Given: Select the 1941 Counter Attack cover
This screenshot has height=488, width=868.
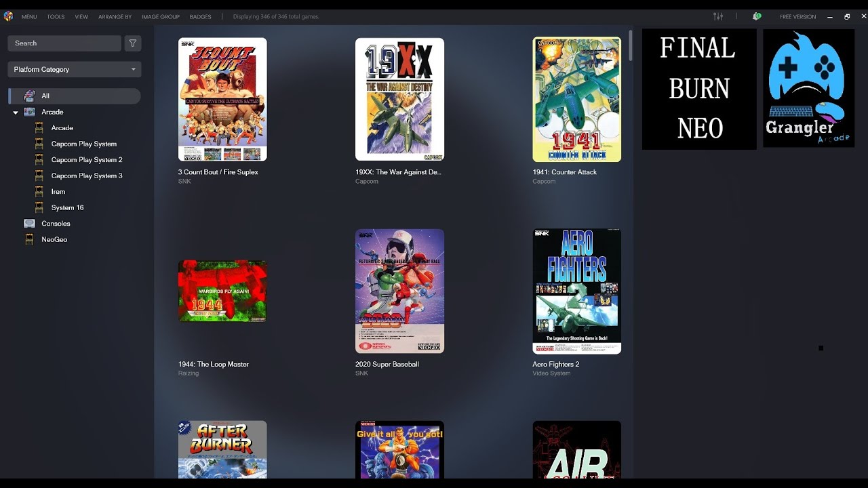Looking at the screenshot, I should point(577,100).
